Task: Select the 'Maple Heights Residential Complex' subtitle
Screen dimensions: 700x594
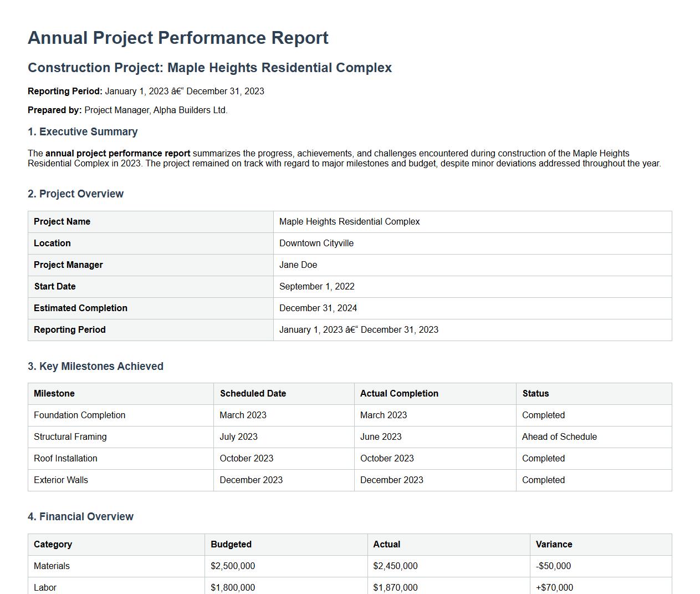Action: click(x=210, y=68)
